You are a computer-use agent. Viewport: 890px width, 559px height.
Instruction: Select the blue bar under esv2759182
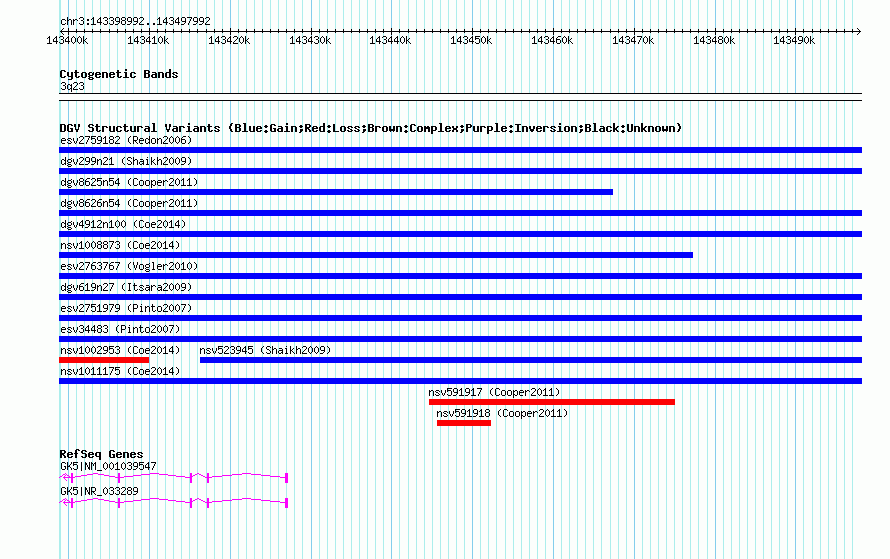click(x=460, y=150)
